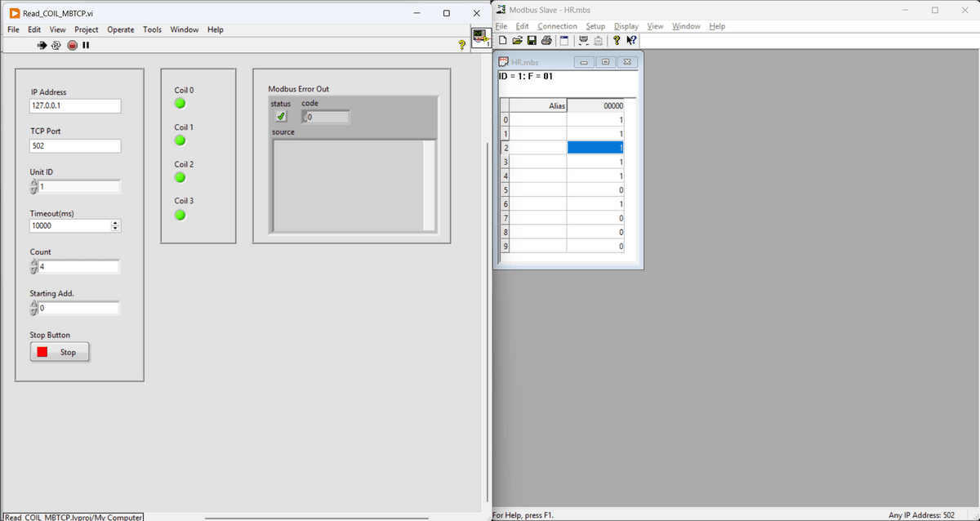Click the error source box vertical scrollbar
Image resolution: width=980 pixels, height=521 pixels.
(429, 186)
